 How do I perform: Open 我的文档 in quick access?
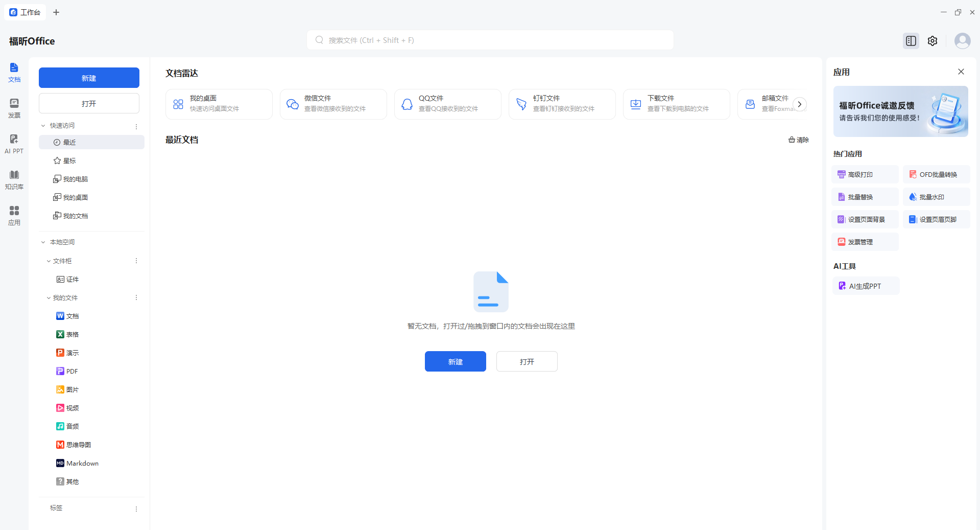point(91,216)
